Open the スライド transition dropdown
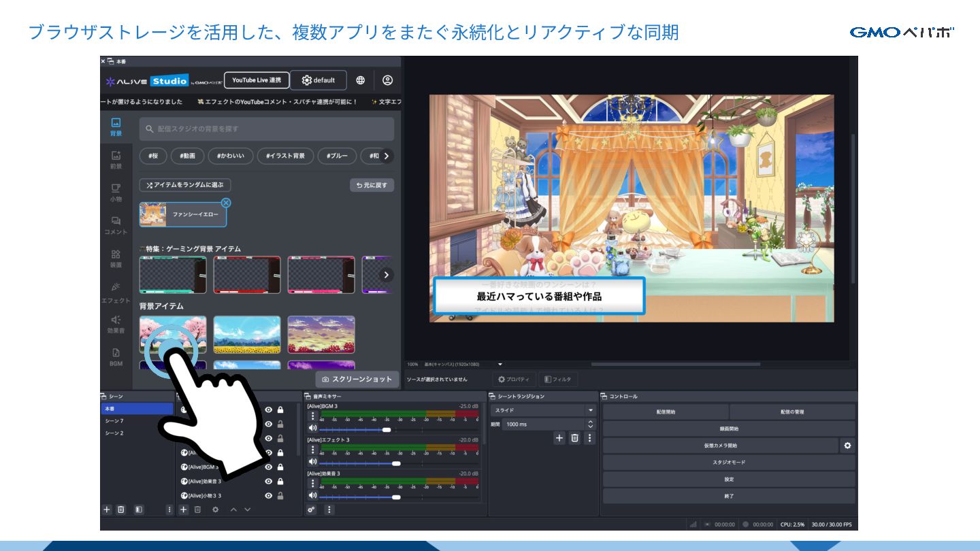980x551 pixels. [543, 410]
